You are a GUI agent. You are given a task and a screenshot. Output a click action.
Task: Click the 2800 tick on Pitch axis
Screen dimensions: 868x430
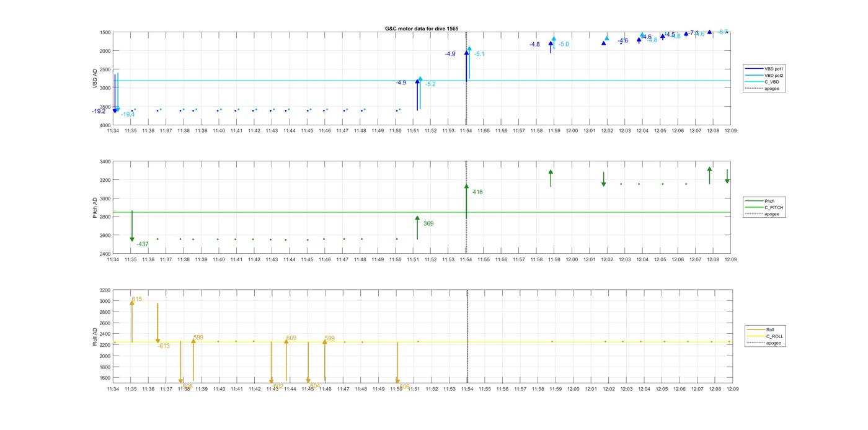click(x=105, y=217)
